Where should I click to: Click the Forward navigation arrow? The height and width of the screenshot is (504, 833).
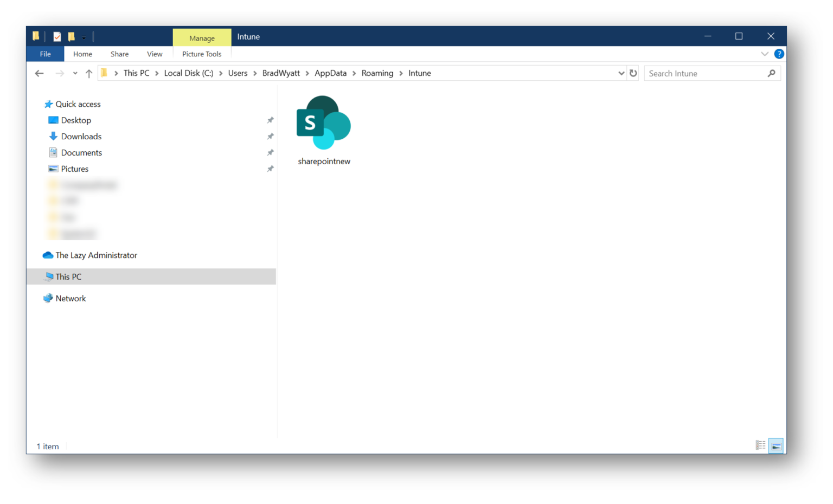tap(60, 73)
